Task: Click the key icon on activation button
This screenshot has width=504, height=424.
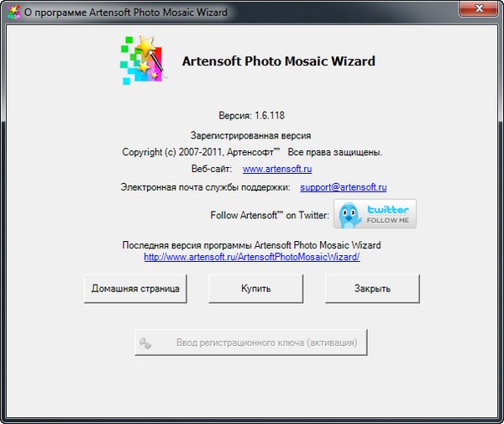Action: (x=146, y=343)
